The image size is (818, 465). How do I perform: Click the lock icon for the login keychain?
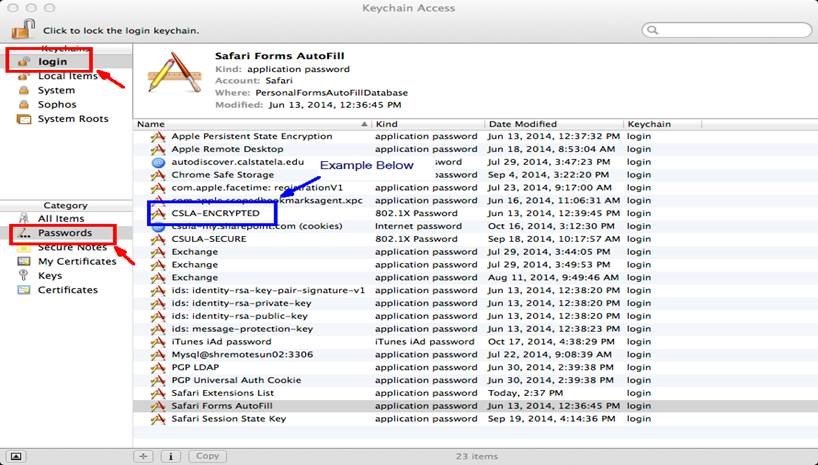(x=23, y=29)
